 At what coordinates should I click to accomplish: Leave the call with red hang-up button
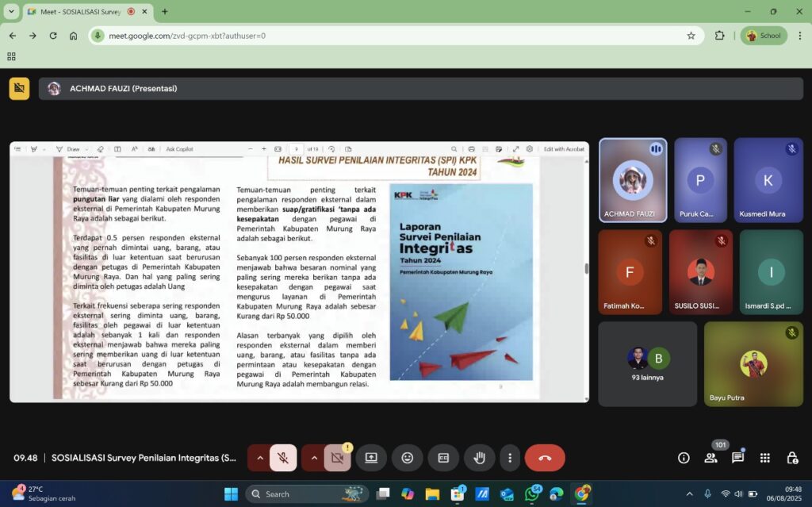545,458
